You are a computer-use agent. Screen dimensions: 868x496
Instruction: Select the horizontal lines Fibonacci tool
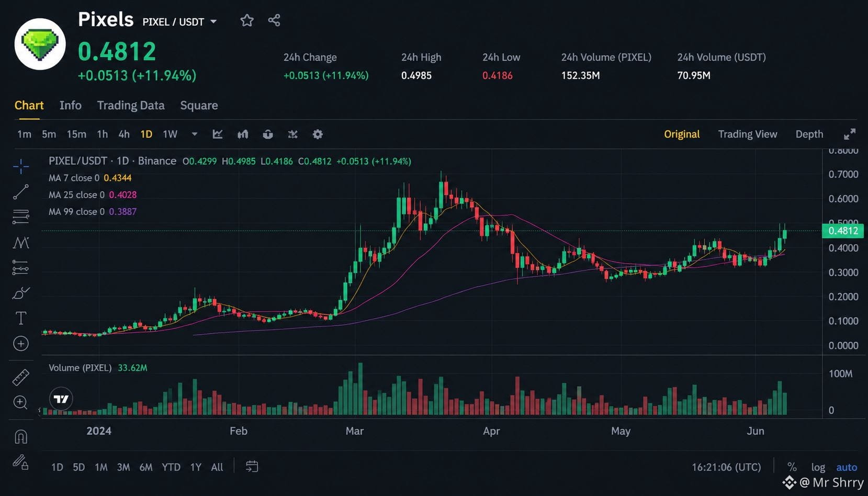pyautogui.click(x=21, y=217)
